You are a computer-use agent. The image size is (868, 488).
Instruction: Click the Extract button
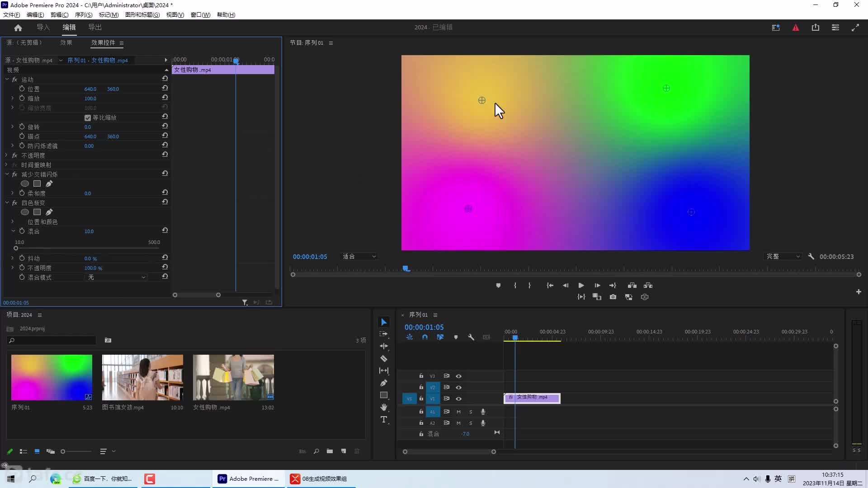[x=648, y=285]
